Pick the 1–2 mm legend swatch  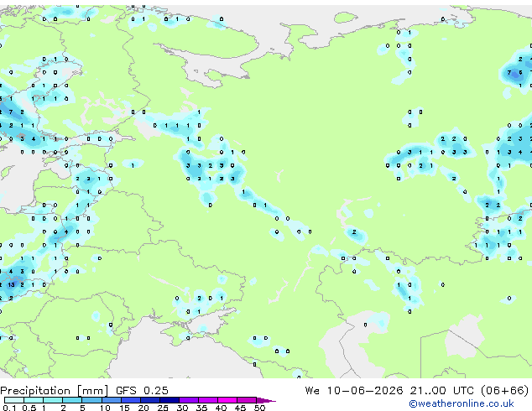pyautogui.click(x=53, y=400)
